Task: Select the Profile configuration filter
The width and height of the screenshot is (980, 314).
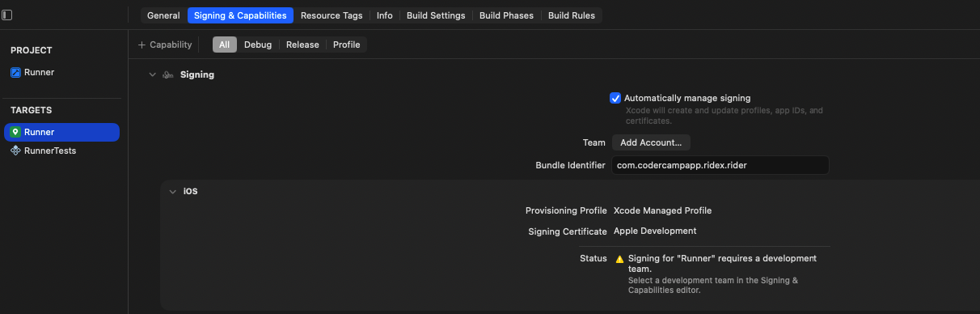Action: click(347, 45)
